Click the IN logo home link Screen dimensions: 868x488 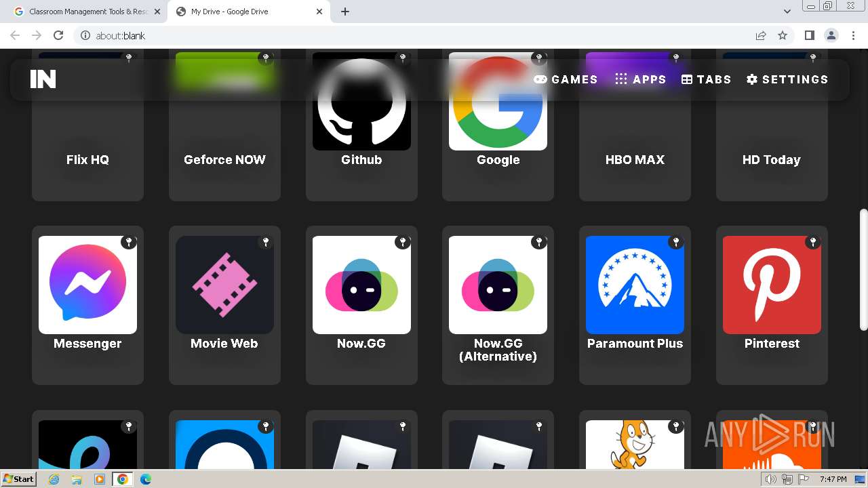pyautogui.click(x=43, y=79)
